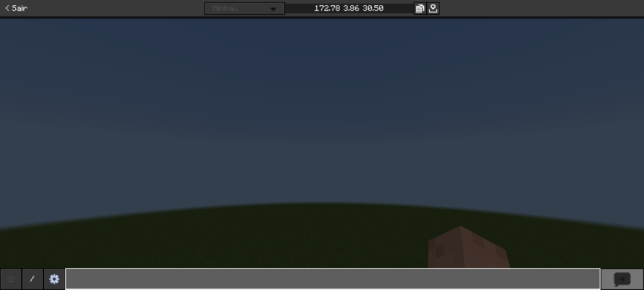The width and height of the screenshot is (644, 290).
Task: Click empty header bar right of pin icon
Action: tap(539, 8)
